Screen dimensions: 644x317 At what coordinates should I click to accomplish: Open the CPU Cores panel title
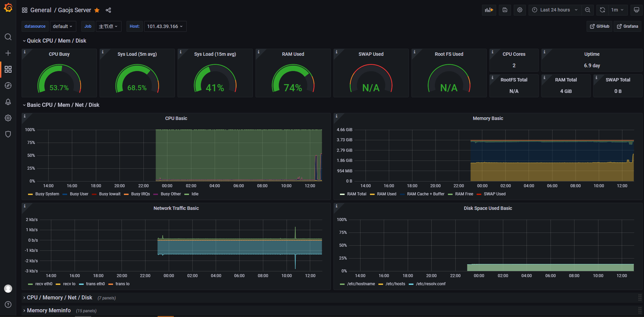point(514,54)
